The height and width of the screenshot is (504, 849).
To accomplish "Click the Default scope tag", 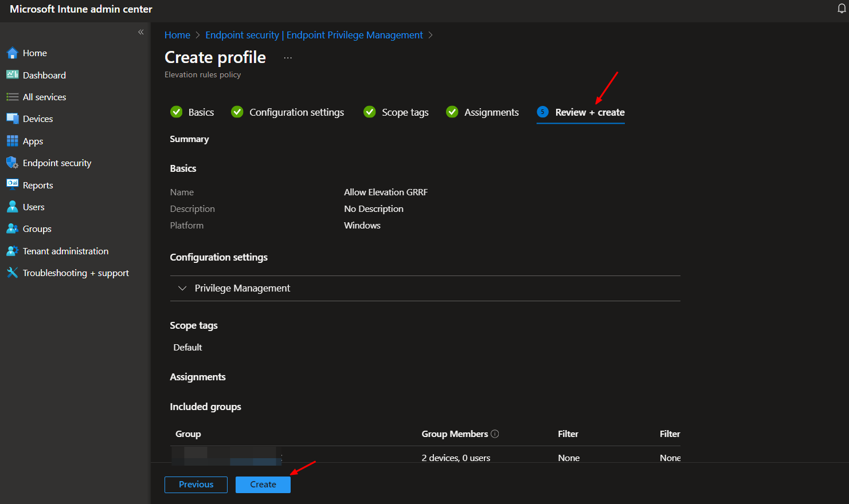I will point(187,347).
